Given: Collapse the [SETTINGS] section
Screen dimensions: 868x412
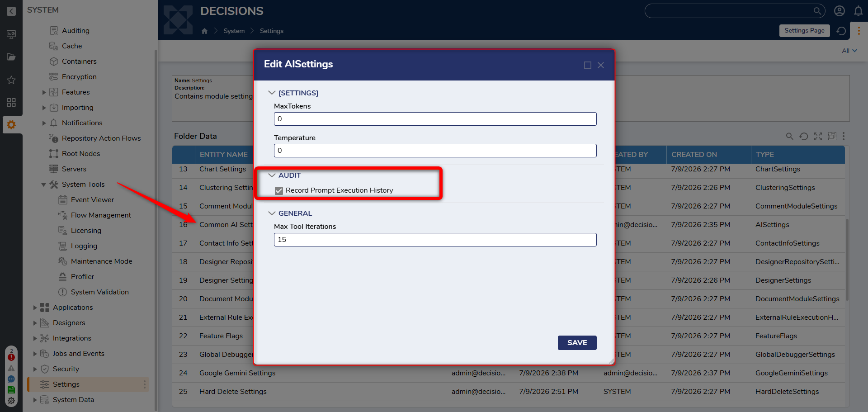Looking at the screenshot, I should point(272,93).
